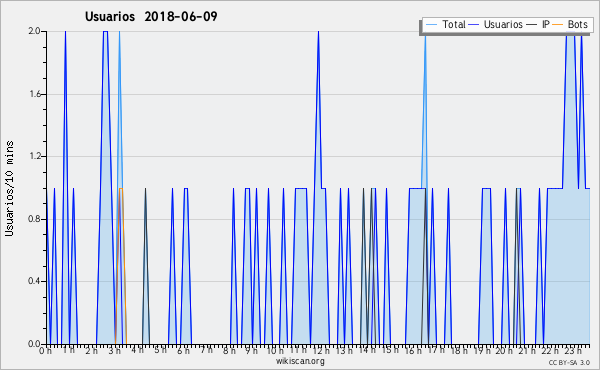Click the 22 h x-axis label
Image resolution: width=600 pixels, height=370 pixels.
pos(550,350)
